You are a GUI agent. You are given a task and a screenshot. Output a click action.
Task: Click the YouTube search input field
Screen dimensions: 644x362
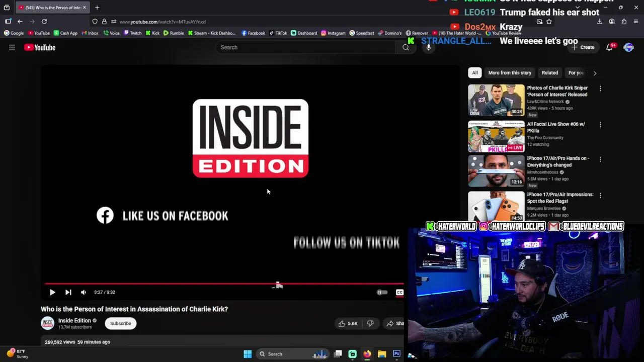click(x=307, y=47)
